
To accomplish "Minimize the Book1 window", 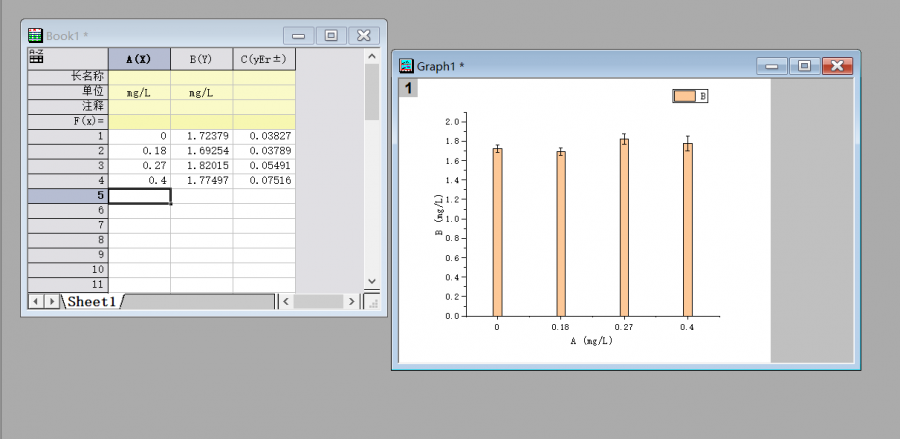I will tap(298, 35).
